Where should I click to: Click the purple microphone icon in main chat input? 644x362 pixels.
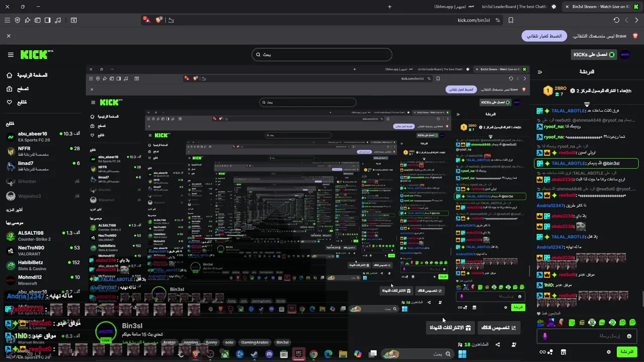coord(545,336)
